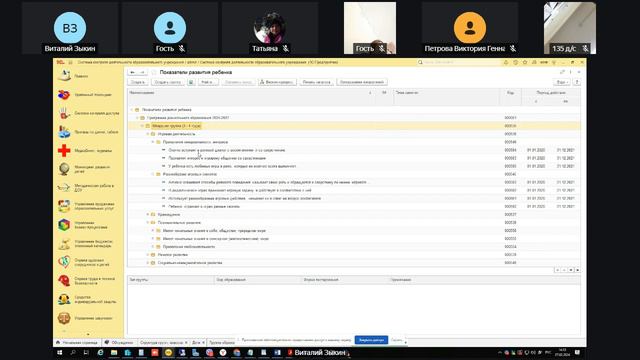
Task: Switch to the Структура групп tab
Action: pos(162,342)
